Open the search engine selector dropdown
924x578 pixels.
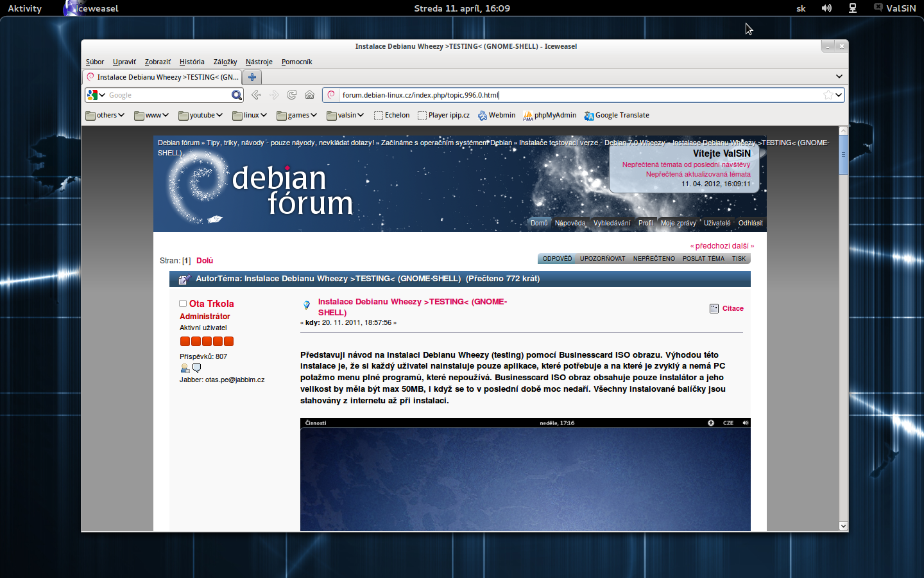96,95
